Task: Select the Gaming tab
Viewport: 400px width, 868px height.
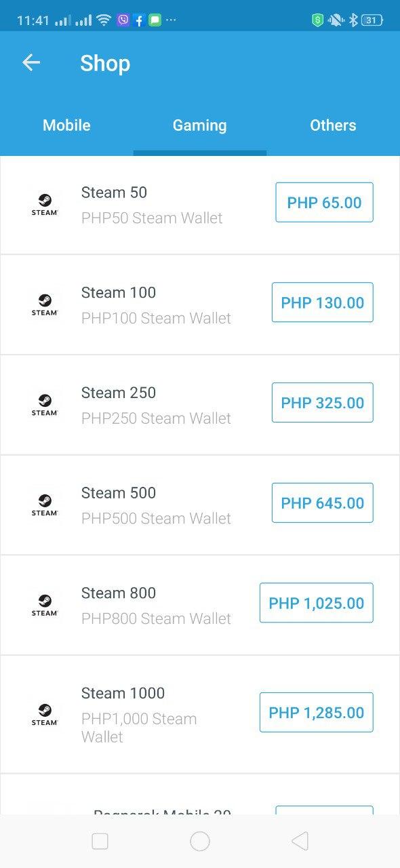Action: point(199,125)
